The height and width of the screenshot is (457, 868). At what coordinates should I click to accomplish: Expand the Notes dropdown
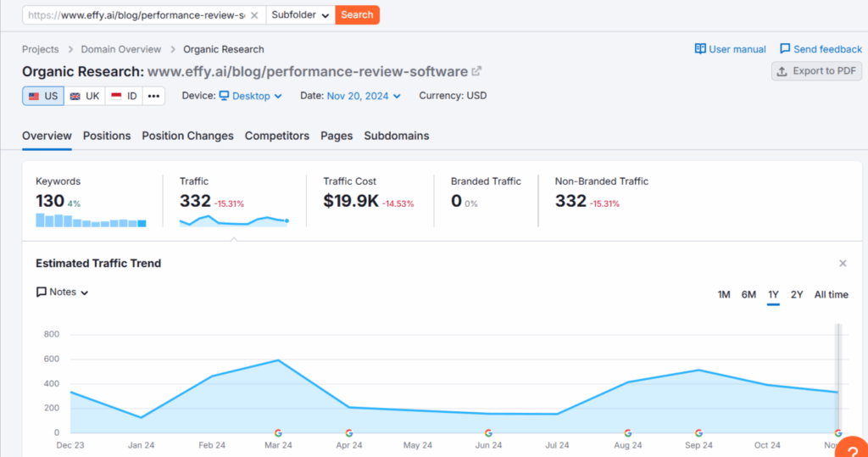tap(62, 292)
